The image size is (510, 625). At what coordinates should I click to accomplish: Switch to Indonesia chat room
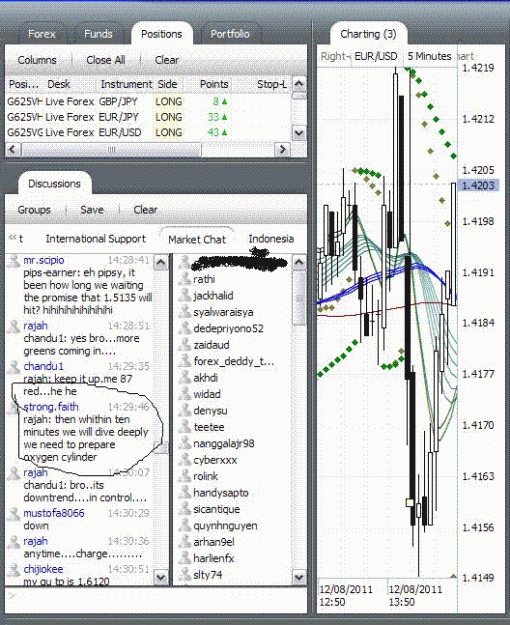[x=271, y=239]
